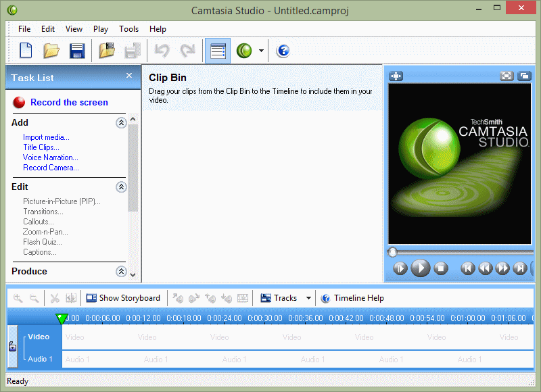
Task: Click volume down speaker icon in timeline toolbar
Action: click(227, 298)
